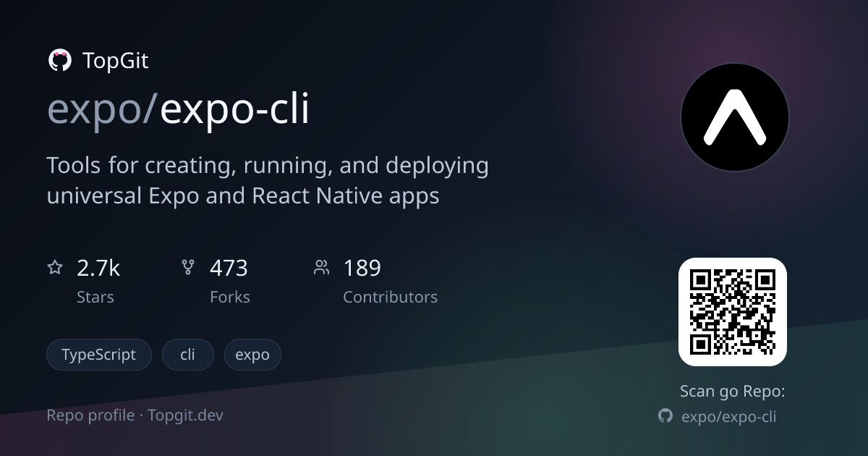Viewport: 868px width, 456px height.
Task: Click the TopGit logo icon
Action: (59, 60)
